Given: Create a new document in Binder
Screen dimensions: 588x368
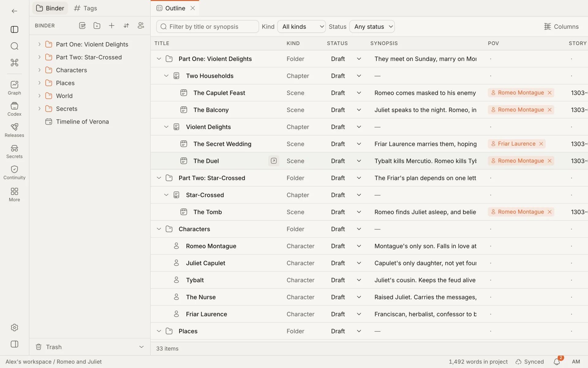Looking at the screenshot, I should pos(82,26).
